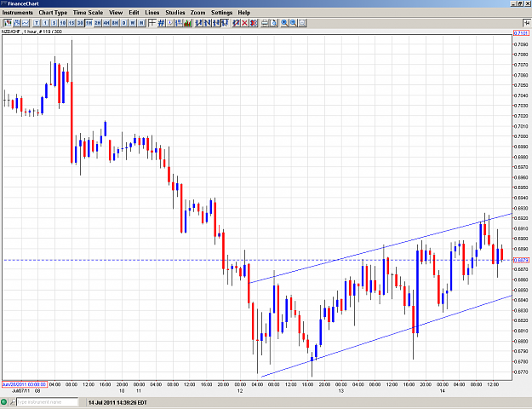Click the print preview icon

click(273, 23)
